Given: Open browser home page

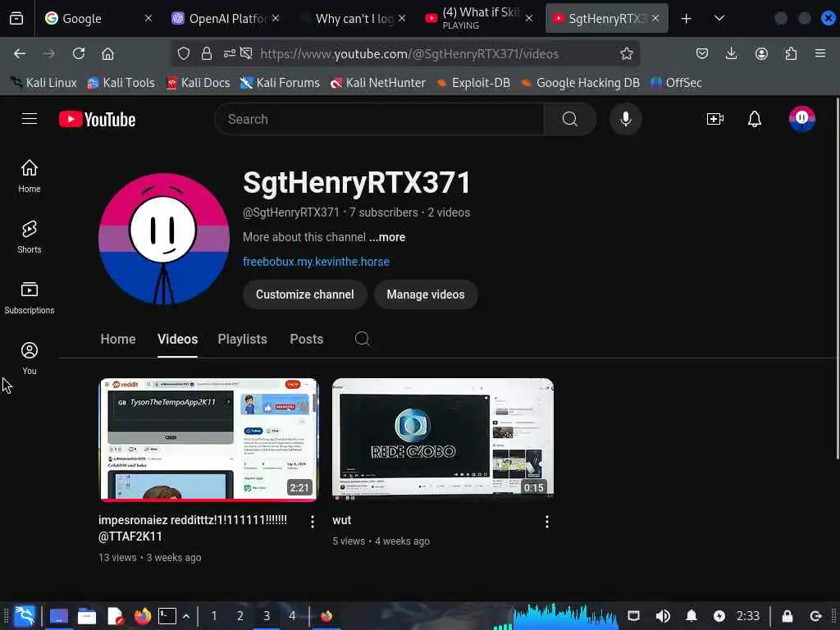Looking at the screenshot, I should 107,53.
